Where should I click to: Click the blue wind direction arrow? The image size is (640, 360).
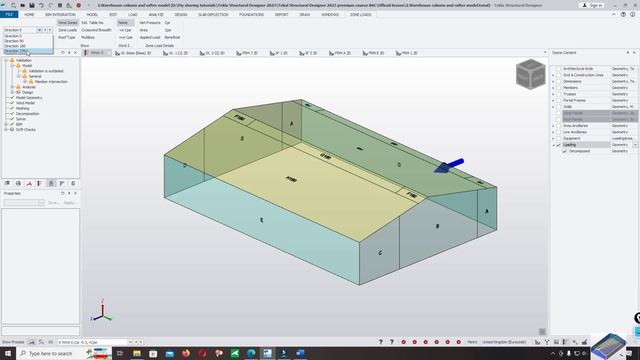coord(449,165)
